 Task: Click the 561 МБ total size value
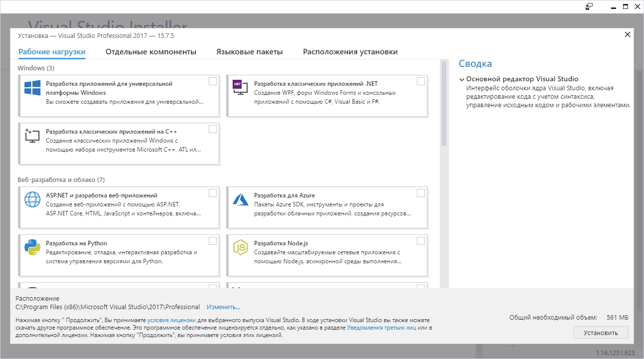(x=618, y=318)
